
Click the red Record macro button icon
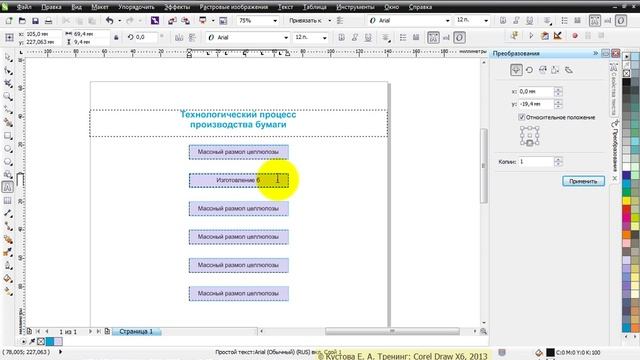pos(575,36)
